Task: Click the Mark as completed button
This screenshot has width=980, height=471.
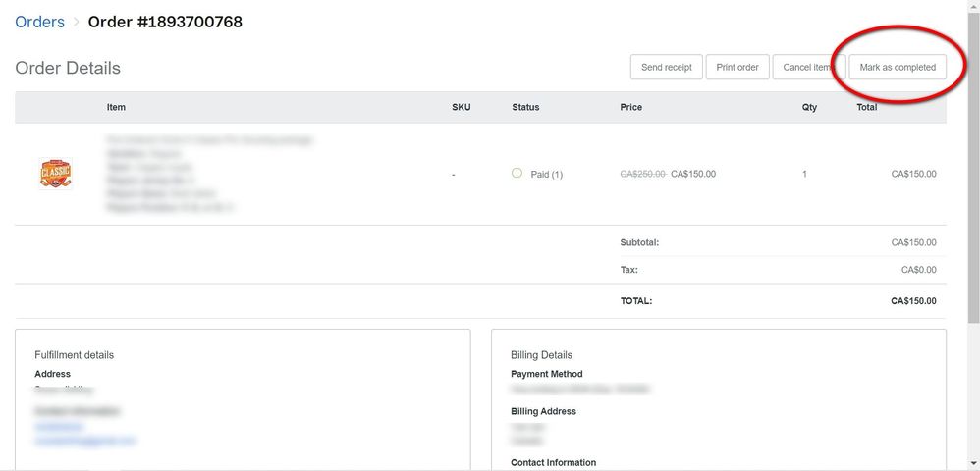Action: pyautogui.click(x=898, y=67)
